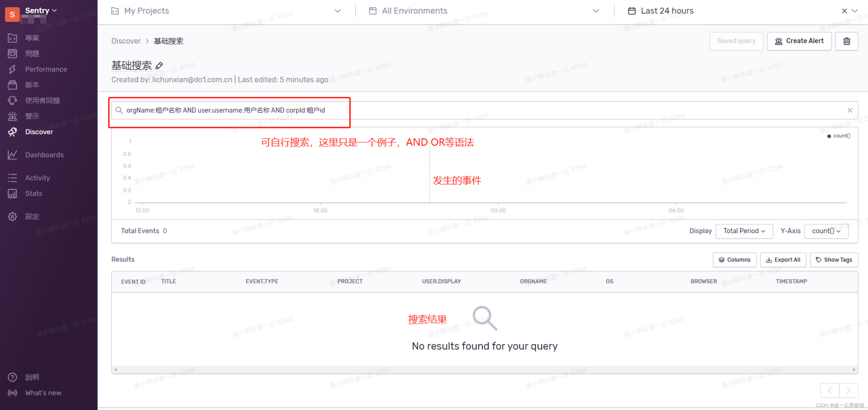Open the Performance sidebar section
This screenshot has width=868, height=410.
(46, 70)
